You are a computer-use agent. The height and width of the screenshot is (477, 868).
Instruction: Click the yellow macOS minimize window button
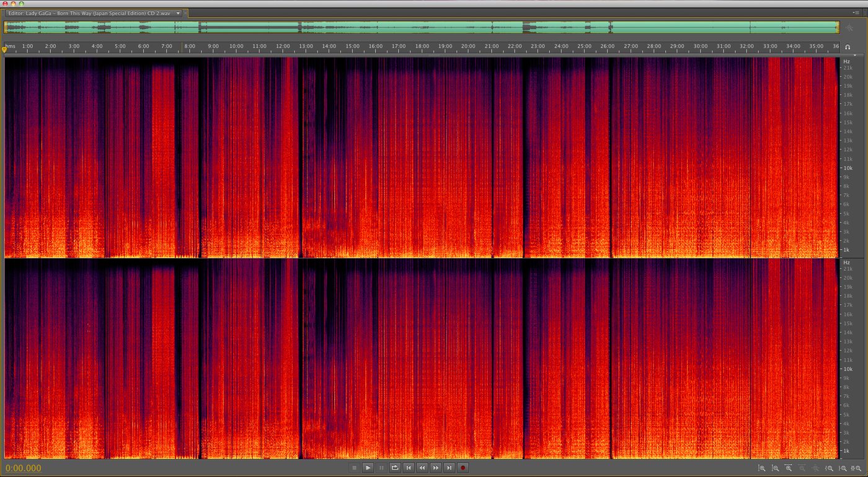pyautogui.click(x=13, y=4)
